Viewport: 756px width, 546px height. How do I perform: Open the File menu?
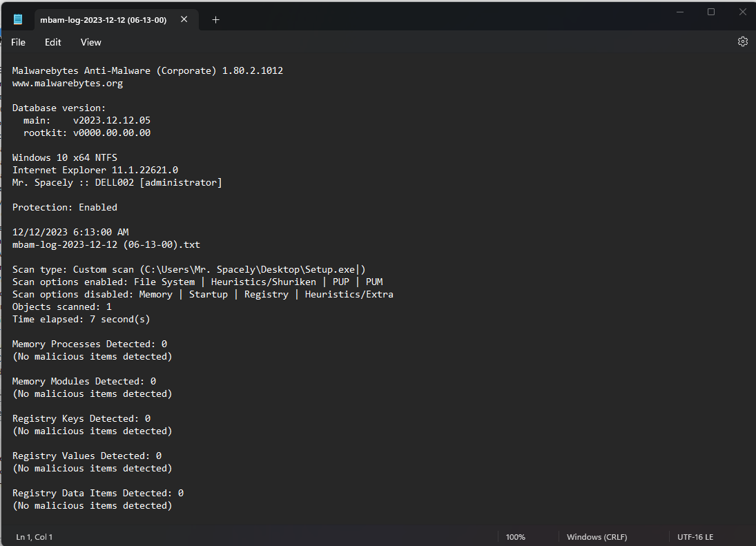tap(19, 42)
